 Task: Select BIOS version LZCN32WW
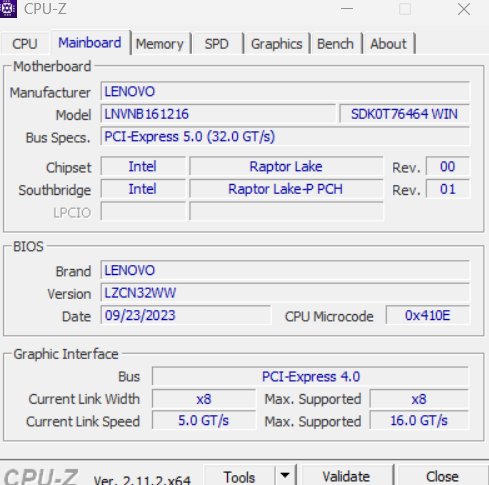(x=285, y=293)
